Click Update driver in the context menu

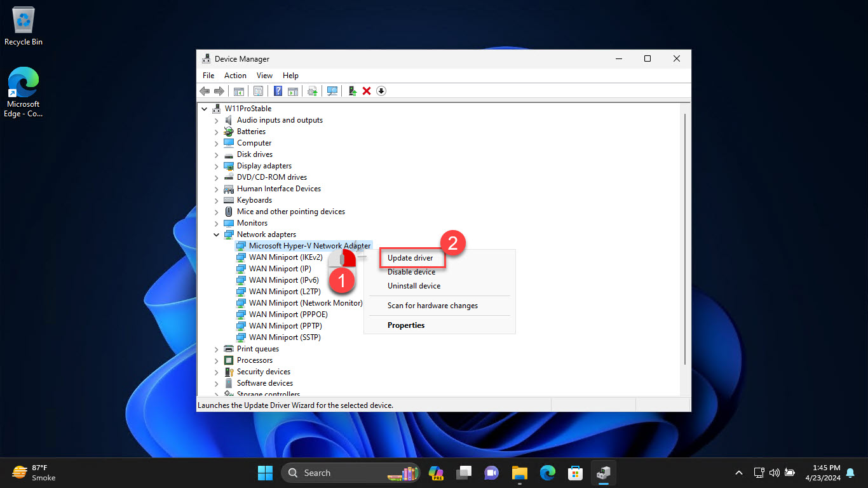411,257
